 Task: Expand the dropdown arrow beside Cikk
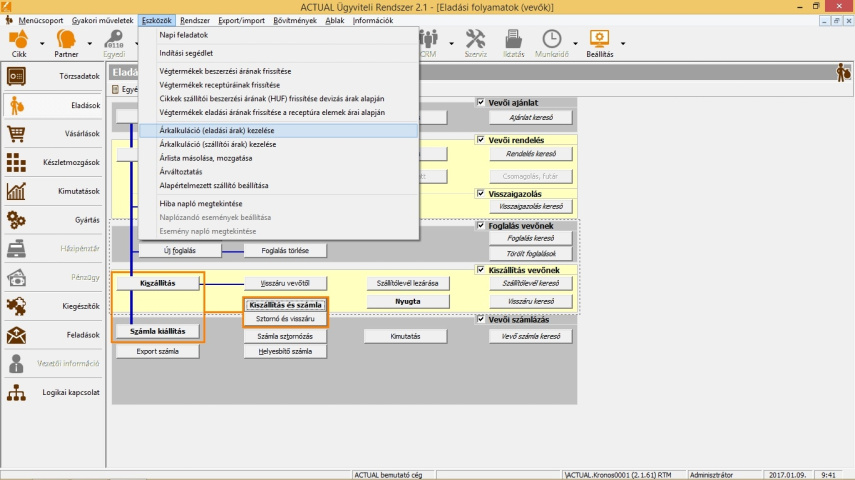coord(42,44)
